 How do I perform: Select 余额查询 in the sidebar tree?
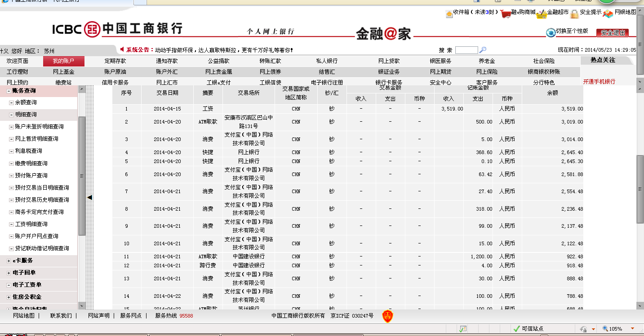click(26, 102)
